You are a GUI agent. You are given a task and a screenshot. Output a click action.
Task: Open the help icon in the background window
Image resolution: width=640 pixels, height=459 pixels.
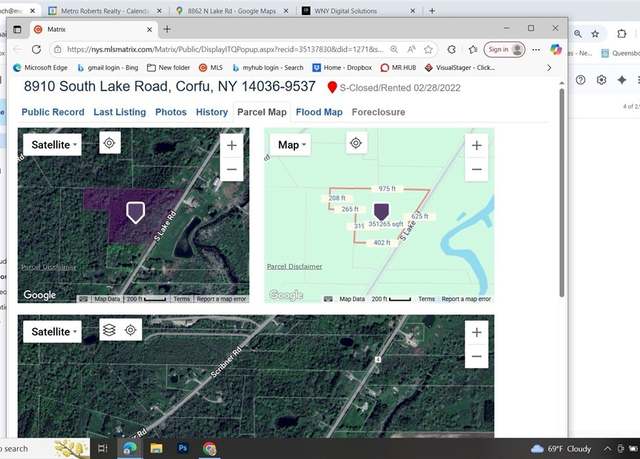click(x=580, y=80)
